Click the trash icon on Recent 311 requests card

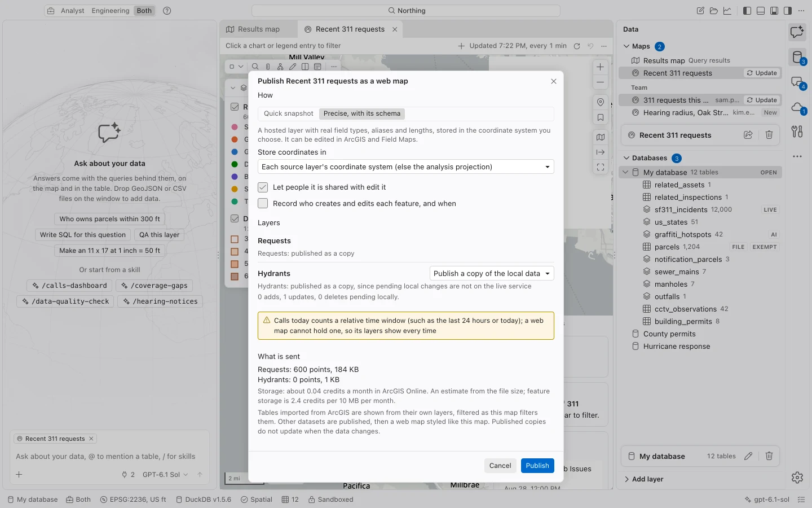pos(769,135)
